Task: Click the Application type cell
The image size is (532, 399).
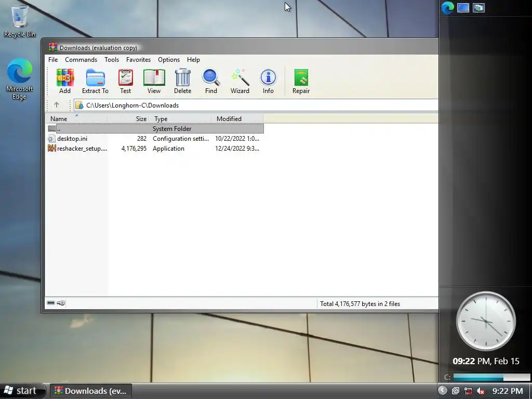Action: click(169, 148)
